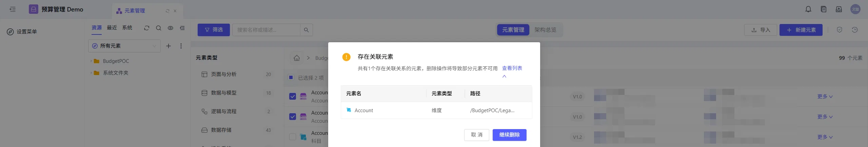Click the 筛选 filter button

point(214,30)
